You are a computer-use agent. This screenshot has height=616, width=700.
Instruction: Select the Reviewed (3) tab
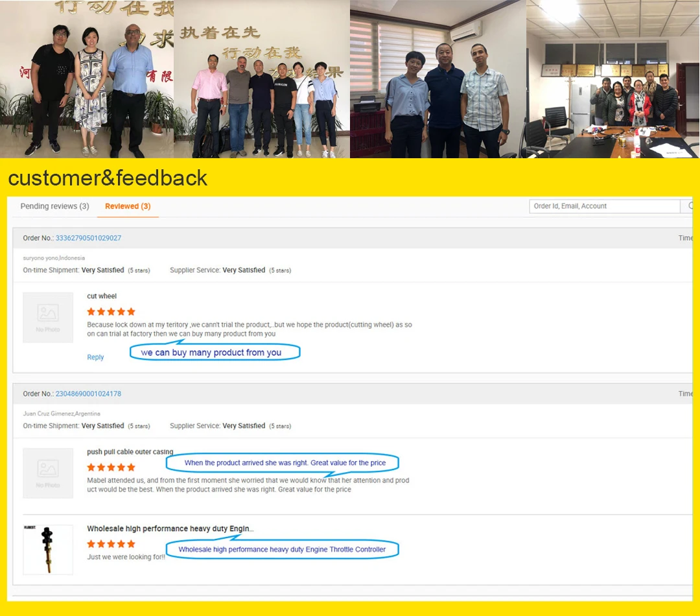point(128,206)
